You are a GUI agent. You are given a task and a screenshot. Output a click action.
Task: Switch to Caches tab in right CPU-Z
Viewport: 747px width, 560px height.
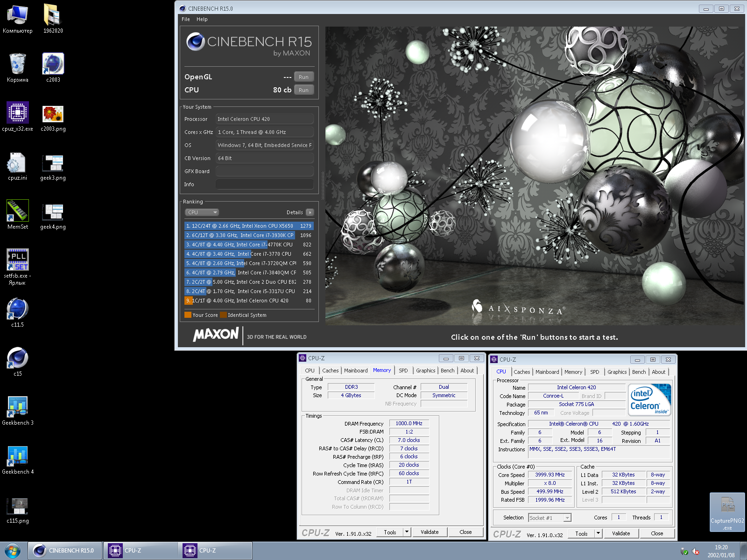point(522,372)
